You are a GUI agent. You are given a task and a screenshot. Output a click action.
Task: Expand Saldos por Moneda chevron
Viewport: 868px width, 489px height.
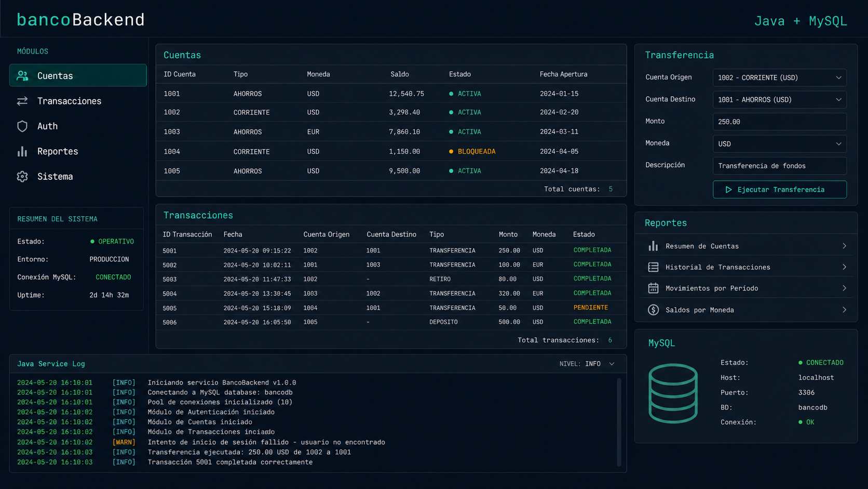[844, 310]
